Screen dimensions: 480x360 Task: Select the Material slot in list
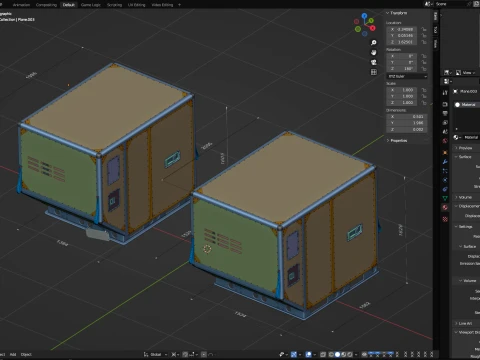click(467, 105)
